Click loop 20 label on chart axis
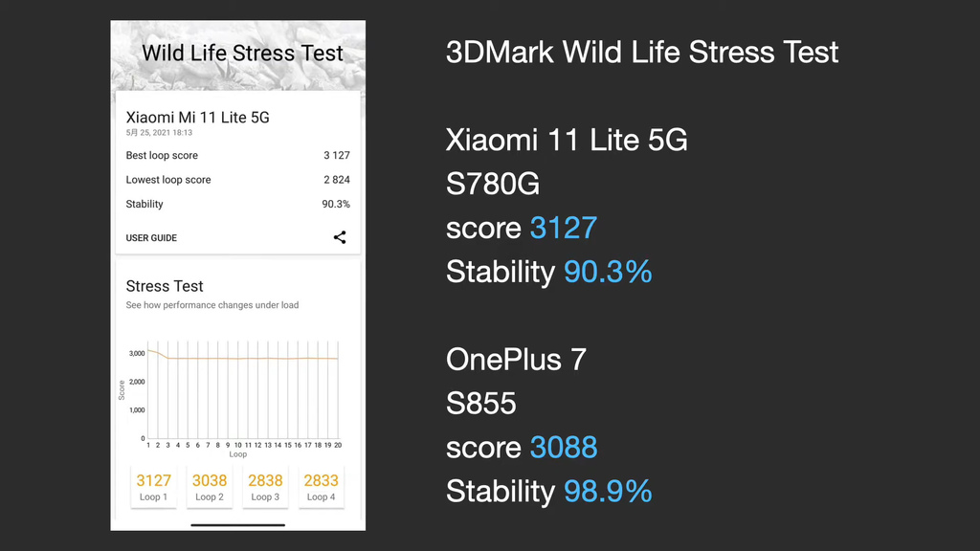The image size is (980, 551). [x=338, y=446]
